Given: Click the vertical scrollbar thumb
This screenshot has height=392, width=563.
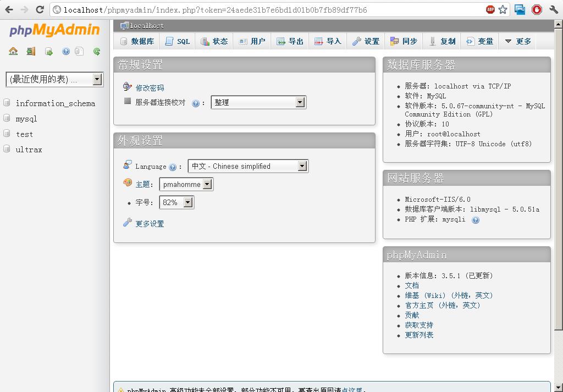Looking at the screenshot, I should pos(559,179).
